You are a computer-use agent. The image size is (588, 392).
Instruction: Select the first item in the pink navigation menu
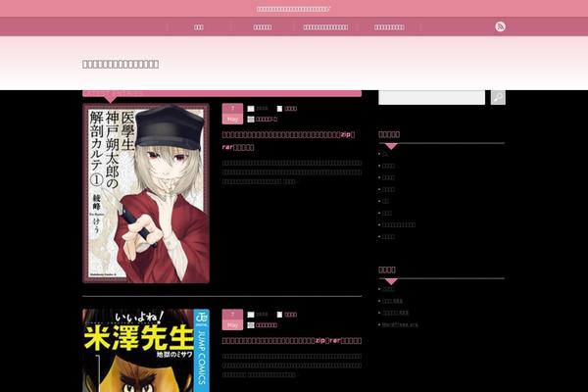point(199,27)
